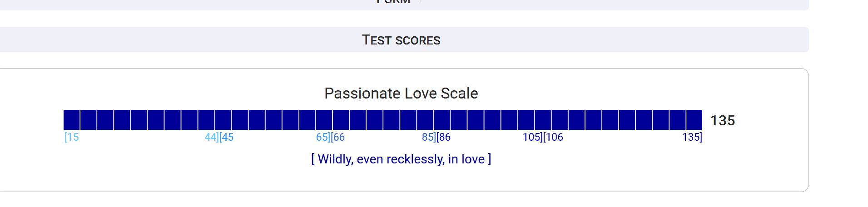The height and width of the screenshot is (207, 868).
Task: Click the "135]" label under the bar
Action: coord(692,137)
